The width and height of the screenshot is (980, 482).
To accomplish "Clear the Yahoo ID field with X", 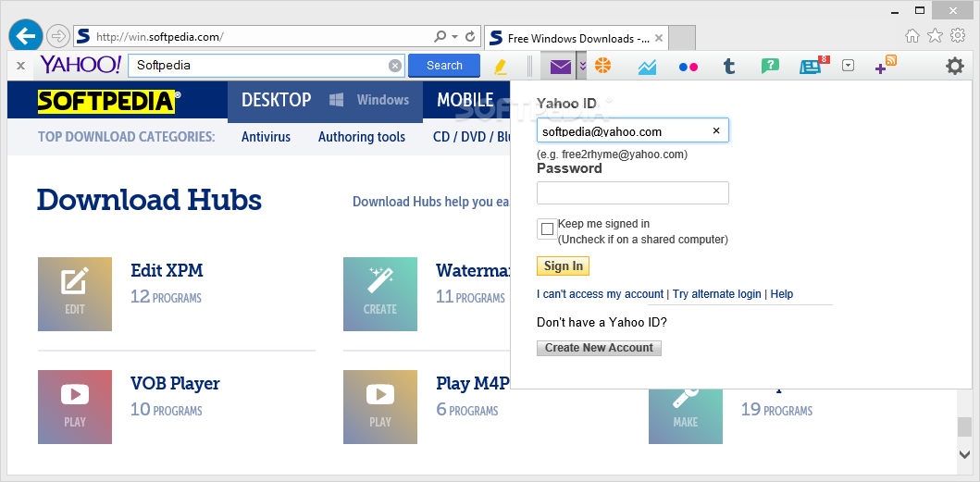I will tap(716, 130).
